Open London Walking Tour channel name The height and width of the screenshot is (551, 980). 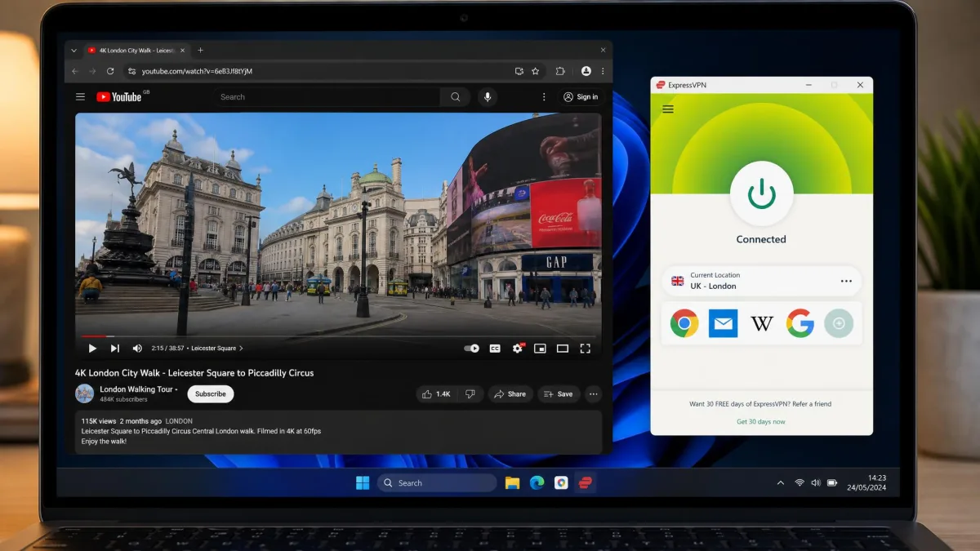(136, 389)
